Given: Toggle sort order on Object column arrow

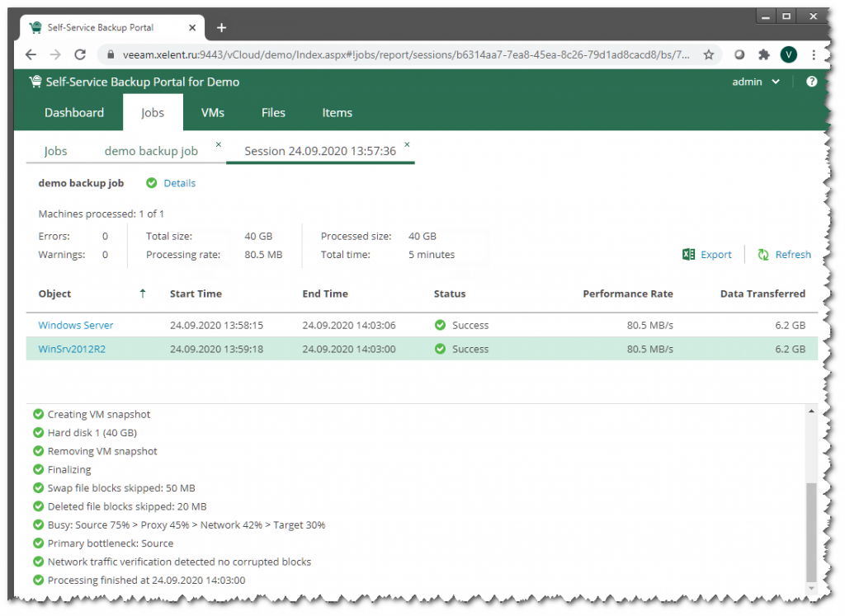Looking at the screenshot, I should pos(142,294).
